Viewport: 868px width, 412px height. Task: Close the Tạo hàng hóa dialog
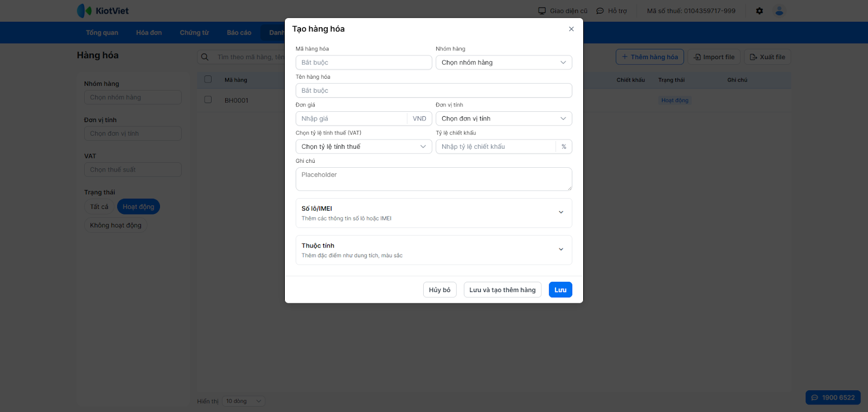coord(571,29)
